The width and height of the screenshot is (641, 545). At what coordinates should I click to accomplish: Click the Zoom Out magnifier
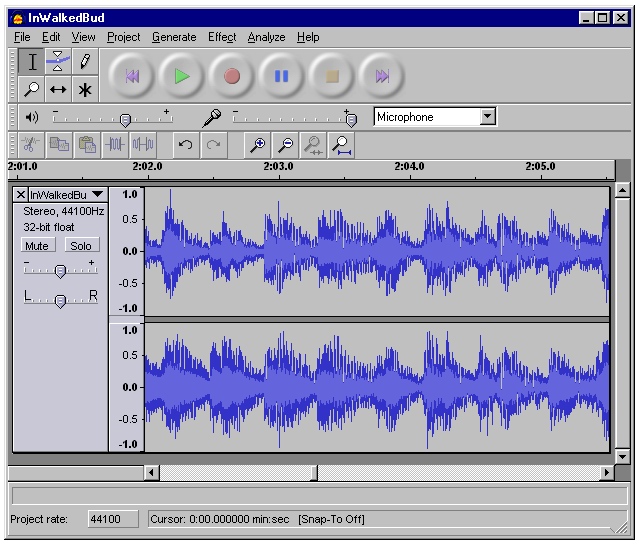point(285,145)
